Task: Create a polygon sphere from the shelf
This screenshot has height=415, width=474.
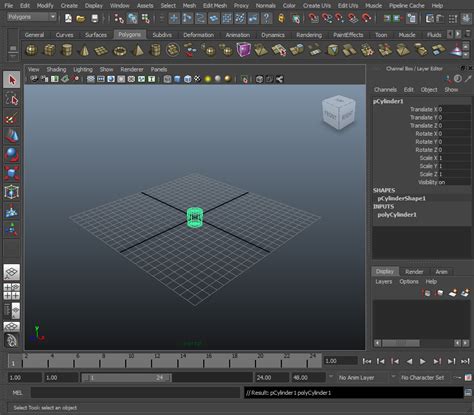Action: coord(32,50)
